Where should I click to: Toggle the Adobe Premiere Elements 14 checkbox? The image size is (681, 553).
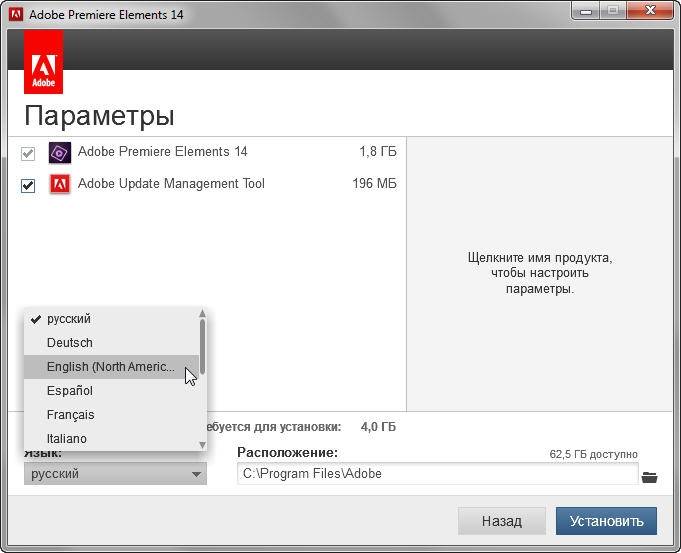pos(28,153)
